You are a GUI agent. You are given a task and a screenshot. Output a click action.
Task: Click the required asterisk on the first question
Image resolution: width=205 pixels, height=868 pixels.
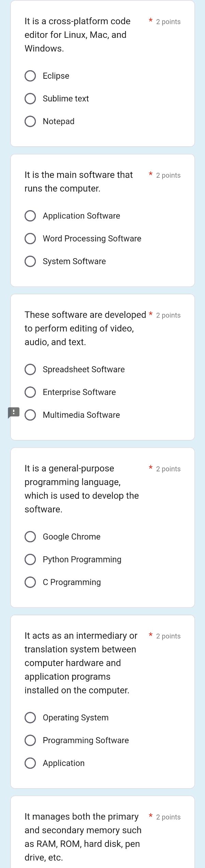(x=150, y=21)
